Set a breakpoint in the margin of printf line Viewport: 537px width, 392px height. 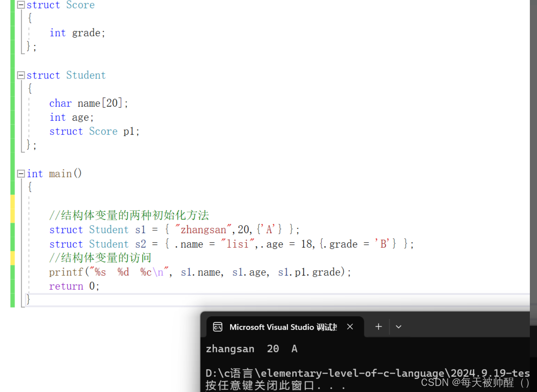coord(4,272)
